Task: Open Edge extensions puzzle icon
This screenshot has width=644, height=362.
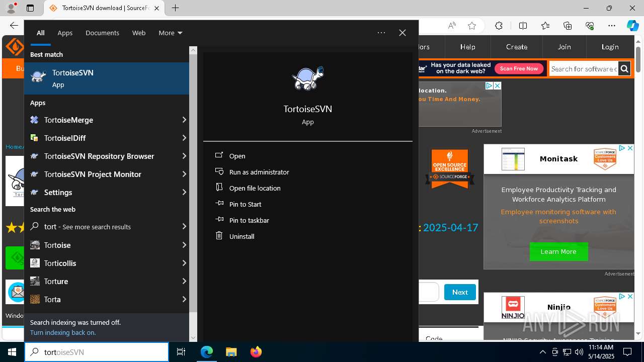Action: 499,26
